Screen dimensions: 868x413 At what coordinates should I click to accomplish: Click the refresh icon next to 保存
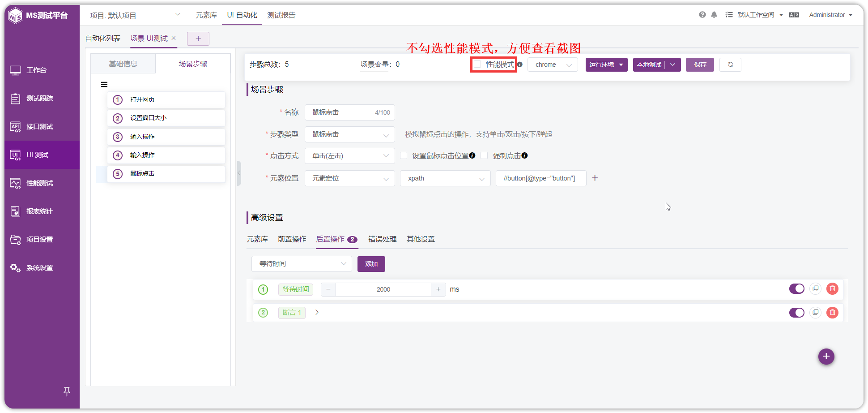730,65
